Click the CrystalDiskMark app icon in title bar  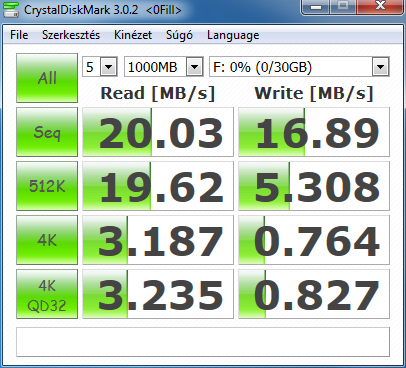pyautogui.click(x=11, y=9)
